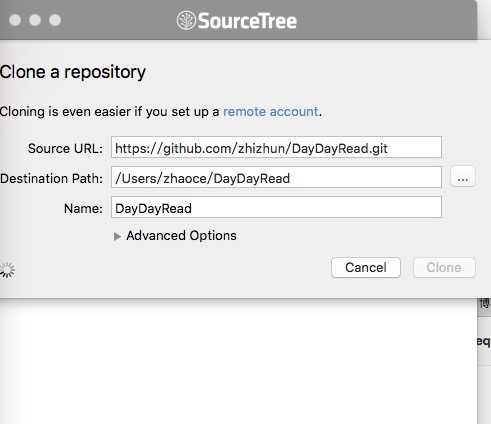
Task: Open destination folder browser via ellipsis button
Action: coord(463,177)
